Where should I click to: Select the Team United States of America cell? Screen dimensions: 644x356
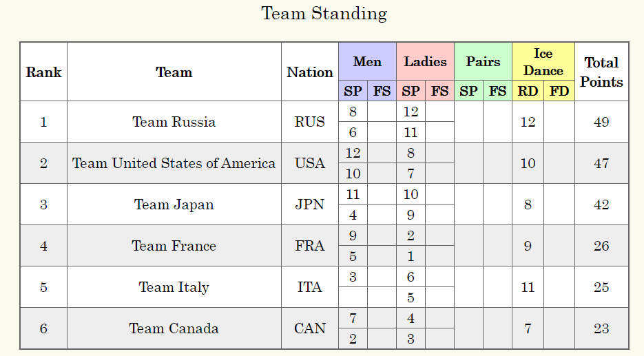click(174, 163)
